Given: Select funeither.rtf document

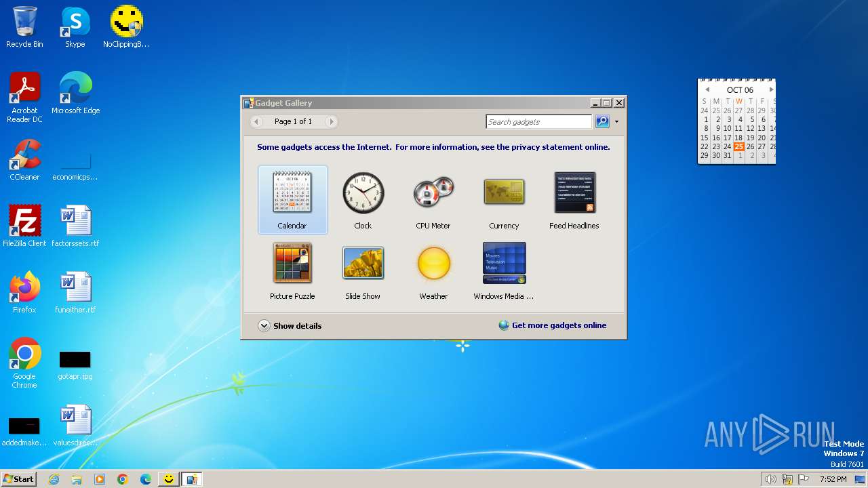Looking at the screenshot, I should click(x=75, y=293).
